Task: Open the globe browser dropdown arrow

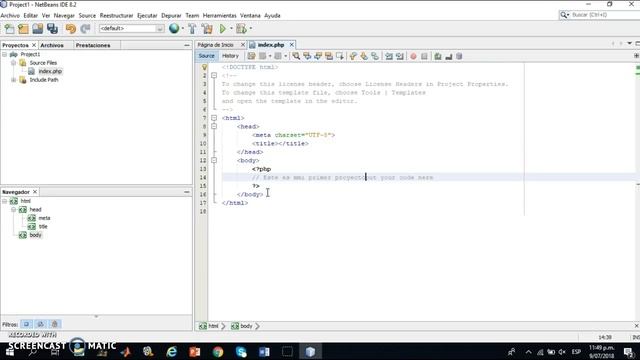Action: [182, 28]
